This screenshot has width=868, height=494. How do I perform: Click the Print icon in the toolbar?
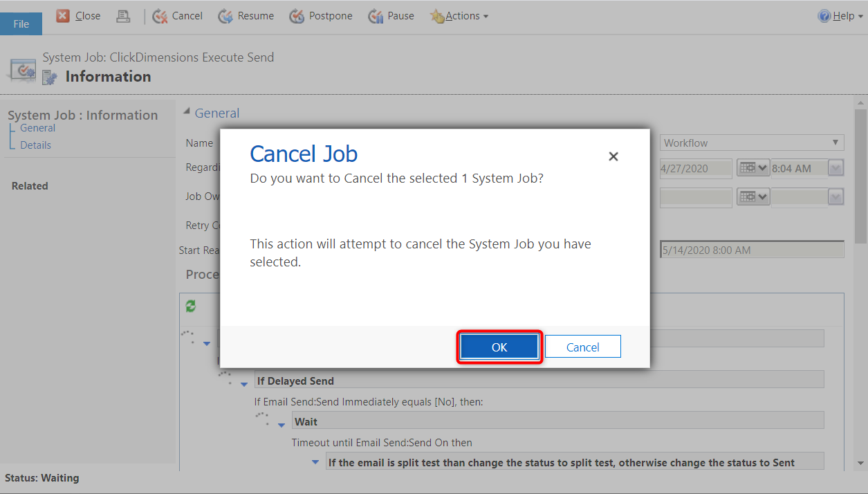click(123, 15)
